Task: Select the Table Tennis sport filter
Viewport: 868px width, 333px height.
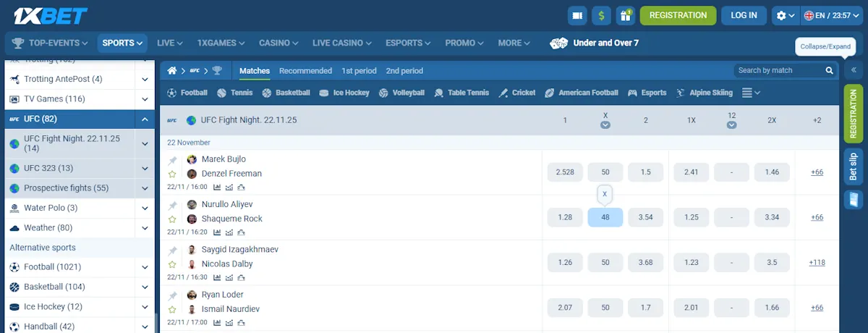Action: (461, 93)
